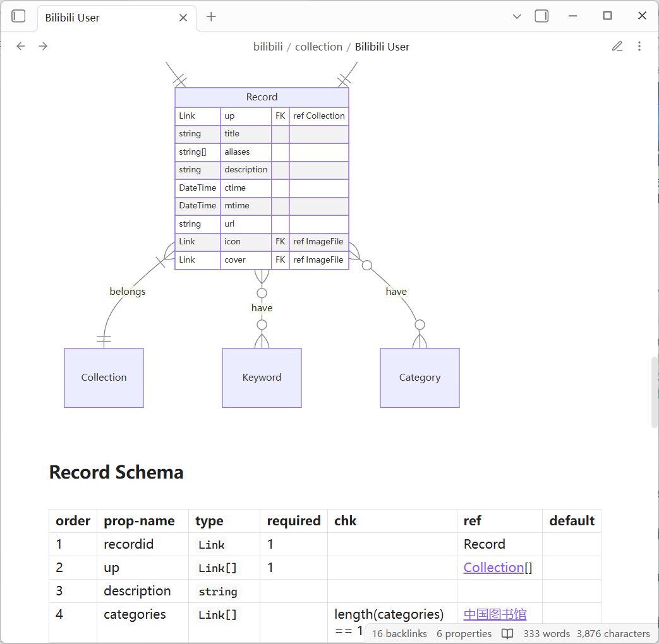This screenshot has height=644, width=659.
Task: Click the word count in status bar
Action: click(547, 634)
